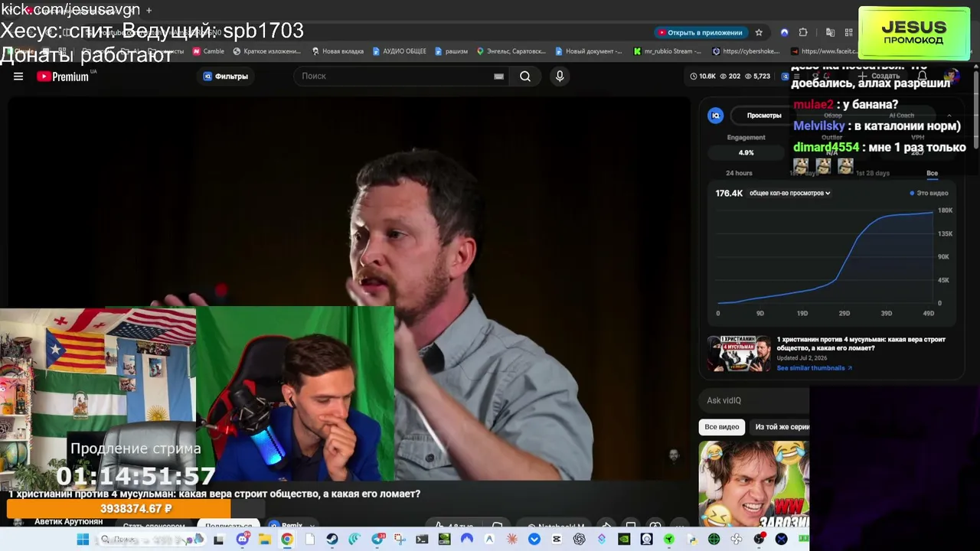Open the on-screen keyboard icon in search

point(499,77)
